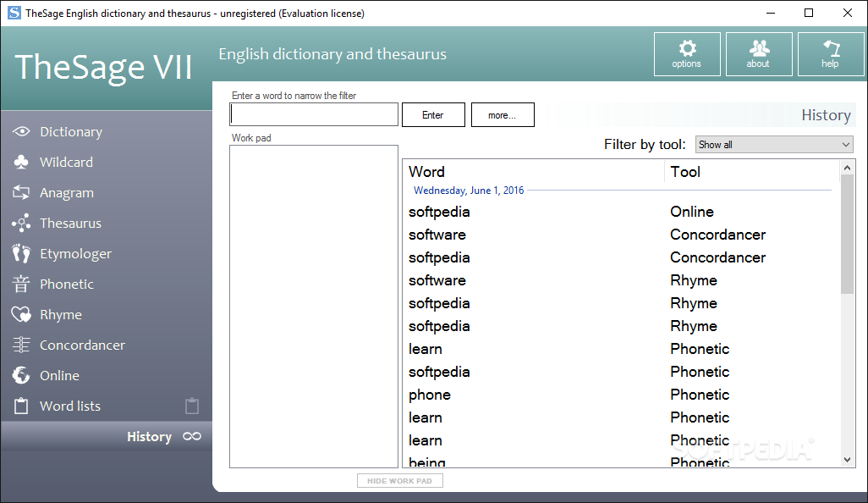Open options via gear button
This screenshot has width=868, height=503.
687,53
